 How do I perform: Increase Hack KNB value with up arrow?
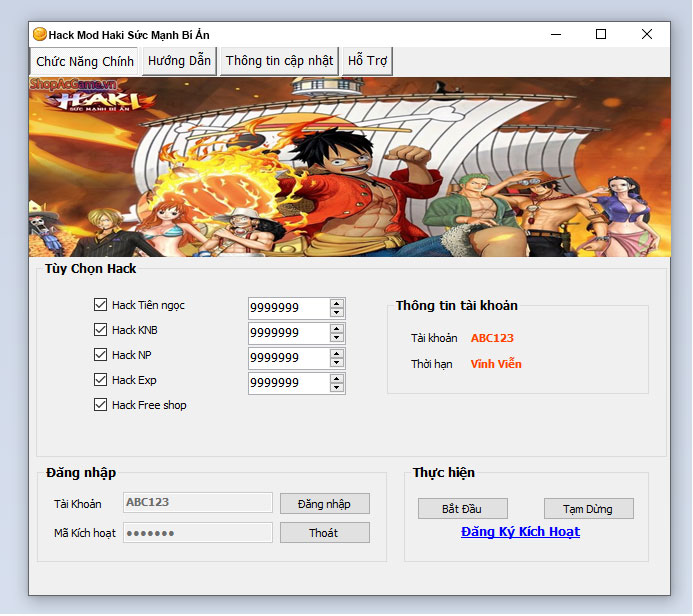tap(337, 329)
